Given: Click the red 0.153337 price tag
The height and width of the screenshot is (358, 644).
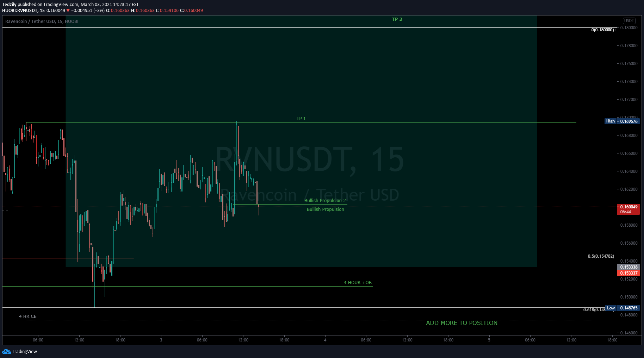Looking at the screenshot, I should tap(628, 273).
